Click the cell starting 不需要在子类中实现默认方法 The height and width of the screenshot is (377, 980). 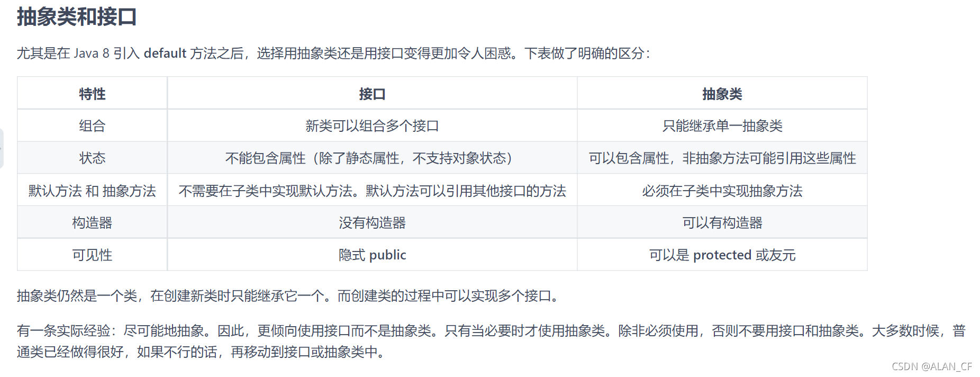(x=372, y=191)
